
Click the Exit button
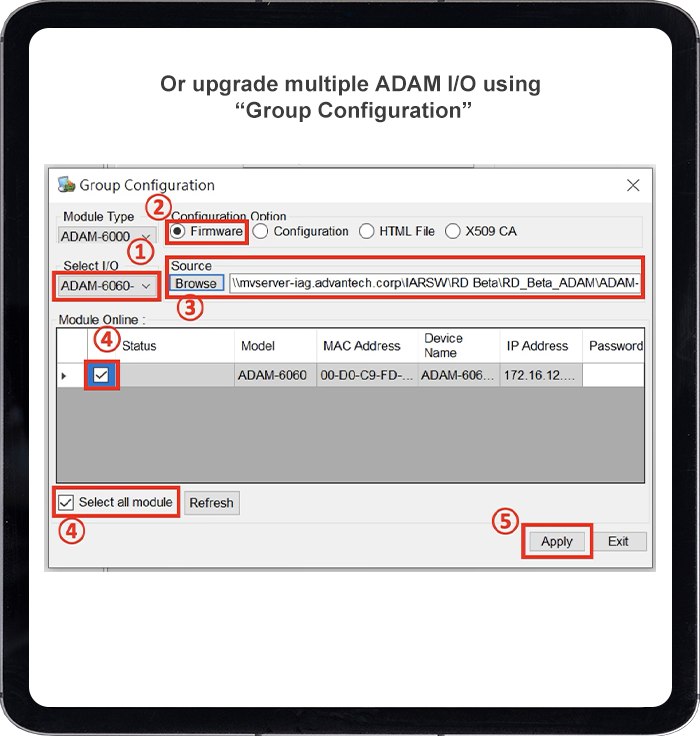click(x=618, y=541)
